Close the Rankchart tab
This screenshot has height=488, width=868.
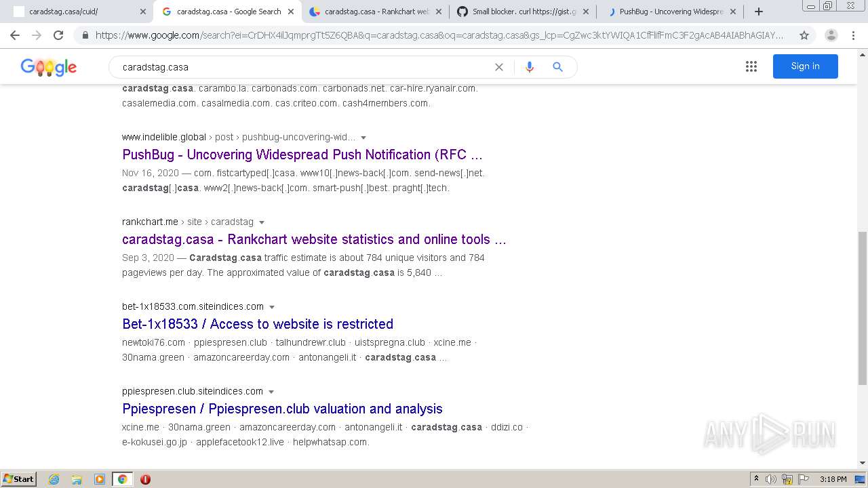pos(438,12)
